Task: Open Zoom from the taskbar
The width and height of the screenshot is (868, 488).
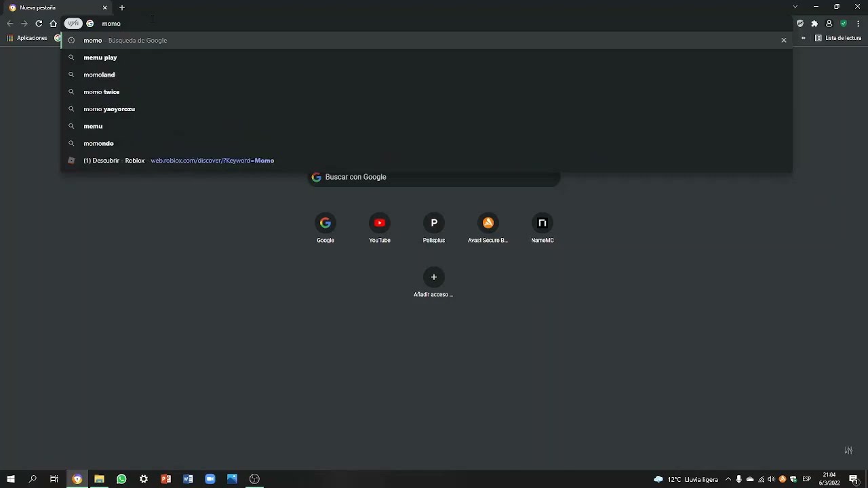Action: pyautogui.click(x=210, y=479)
